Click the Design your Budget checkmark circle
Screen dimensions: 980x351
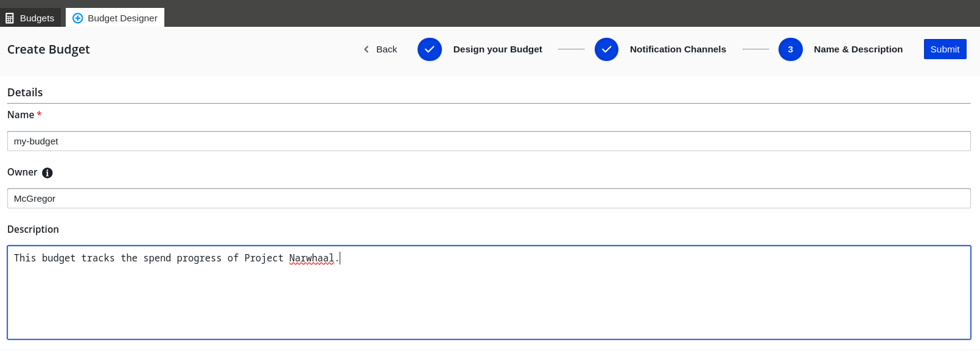pyautogui.click(x=430, y=49)
